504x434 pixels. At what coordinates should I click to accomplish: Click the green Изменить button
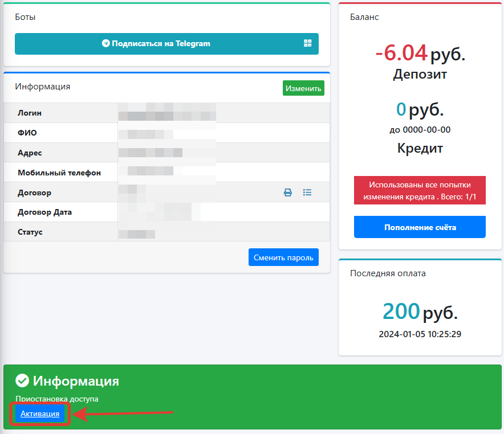click(303, 88)
